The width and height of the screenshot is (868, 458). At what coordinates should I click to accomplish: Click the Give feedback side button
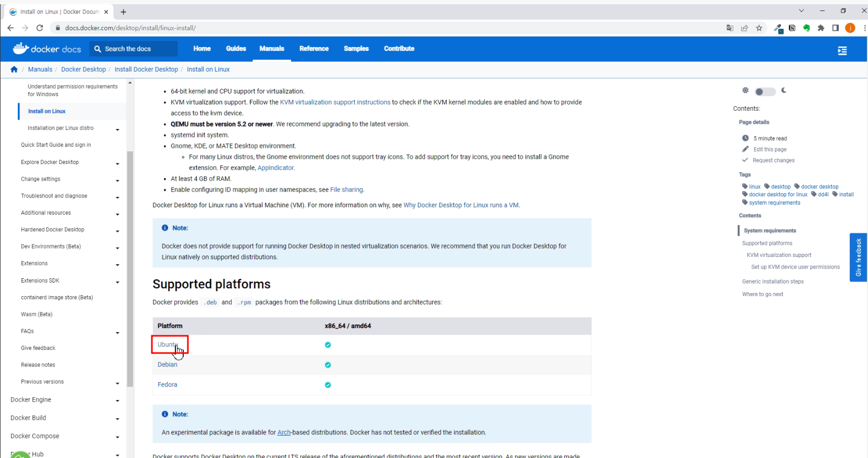[x=858, y=257]
